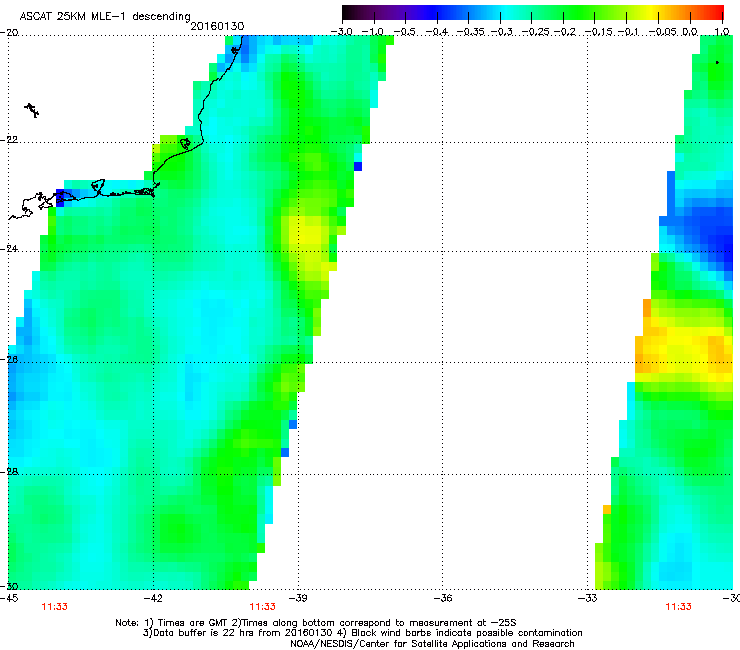Screen dimensions: 740x650
Task: Click the -3.0 color scale label
Action: tap(341, 32)
